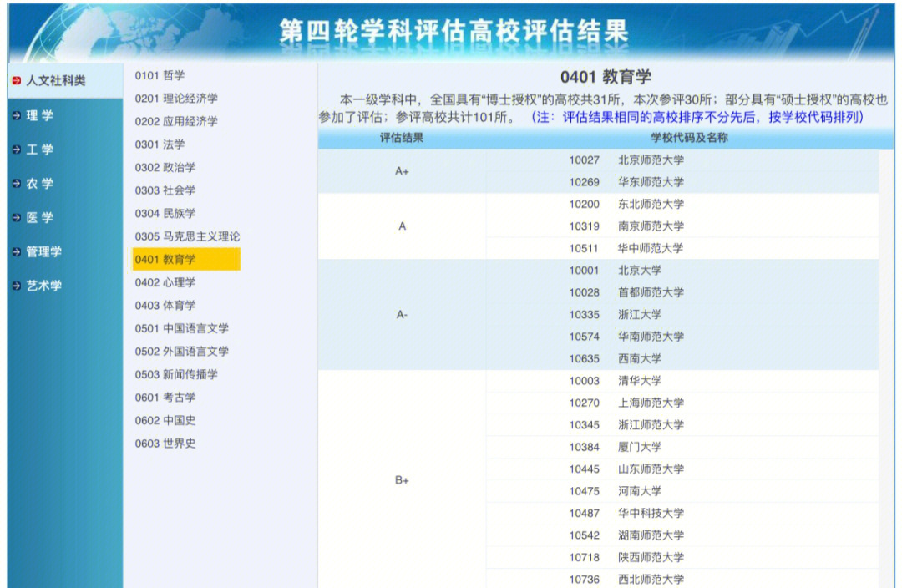Screen dimensions: 902x588
Task: Open discipline 0101 哲学
Action: click(x=160, y=75)
